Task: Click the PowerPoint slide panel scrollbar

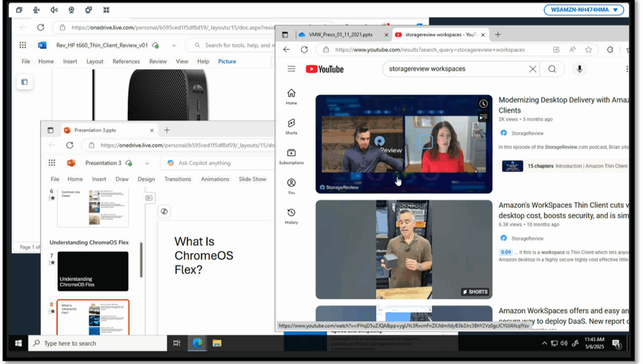Action: [x=141, y=260]
